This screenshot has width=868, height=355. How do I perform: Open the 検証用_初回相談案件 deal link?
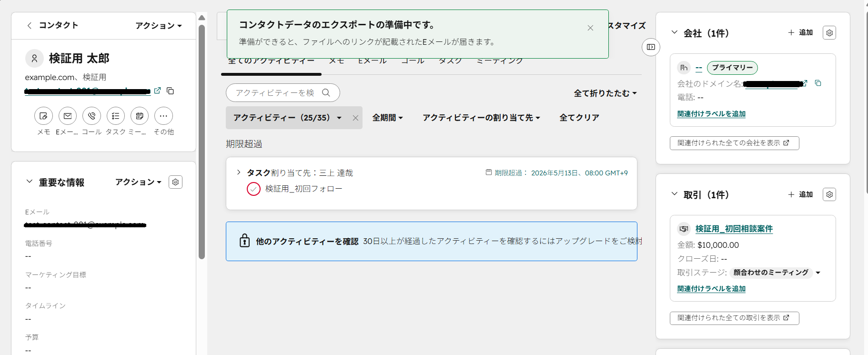734,229
